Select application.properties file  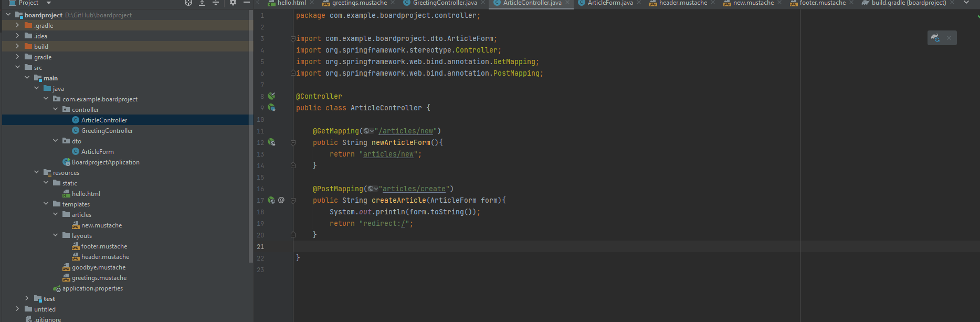[92, 288]
